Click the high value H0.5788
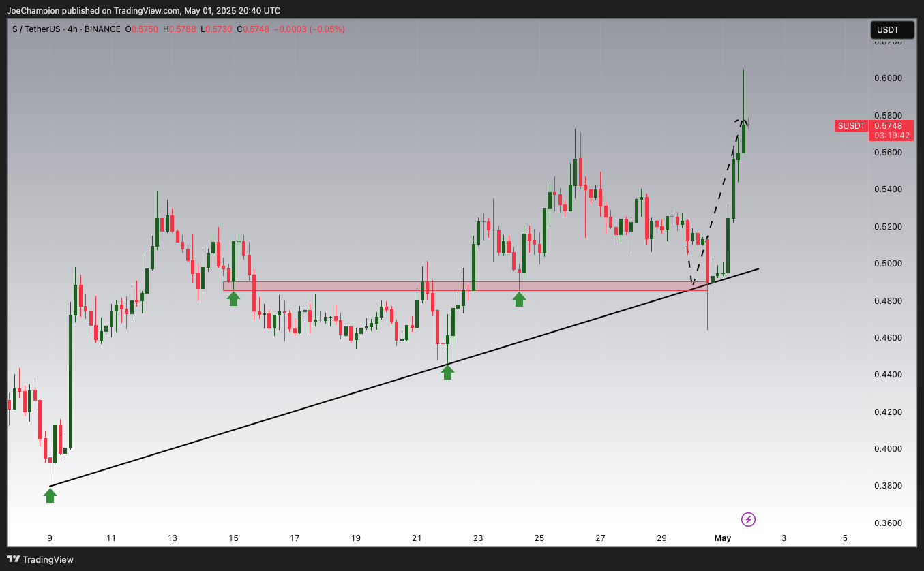This screenshot has height=571, width=924. [x=179, y=29]
